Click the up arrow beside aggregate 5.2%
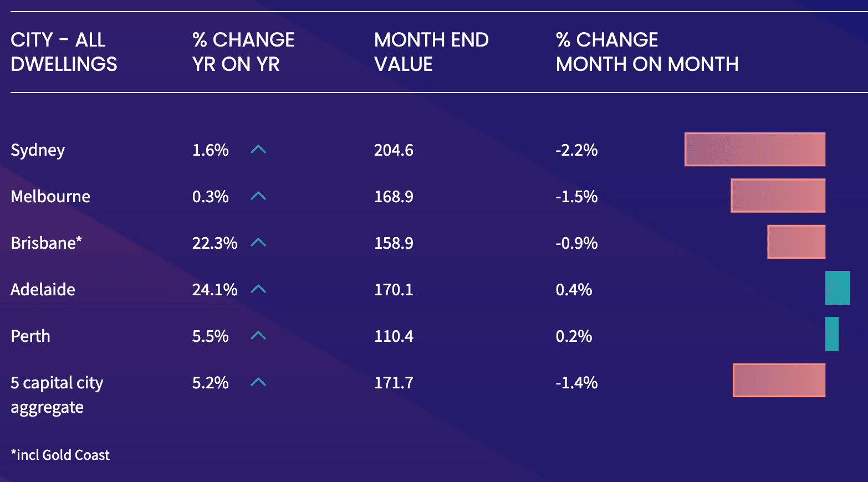868x482 pixels. tap(258, 382)
